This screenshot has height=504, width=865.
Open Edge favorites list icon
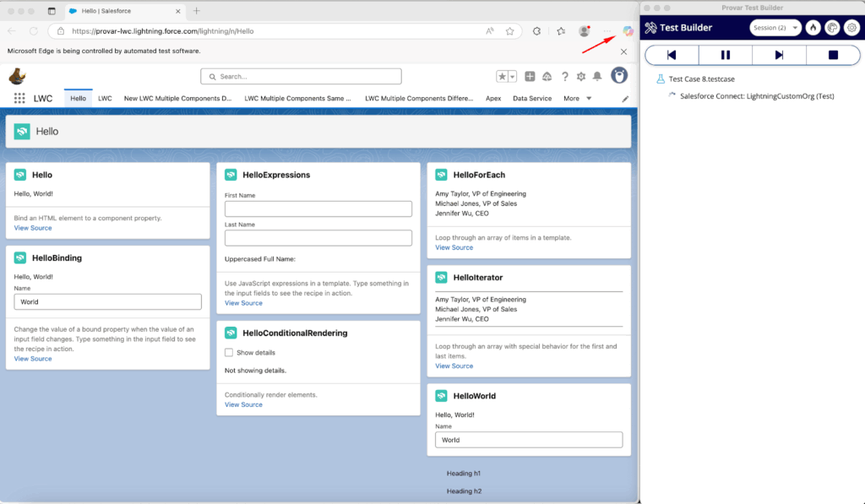(561, 31)
